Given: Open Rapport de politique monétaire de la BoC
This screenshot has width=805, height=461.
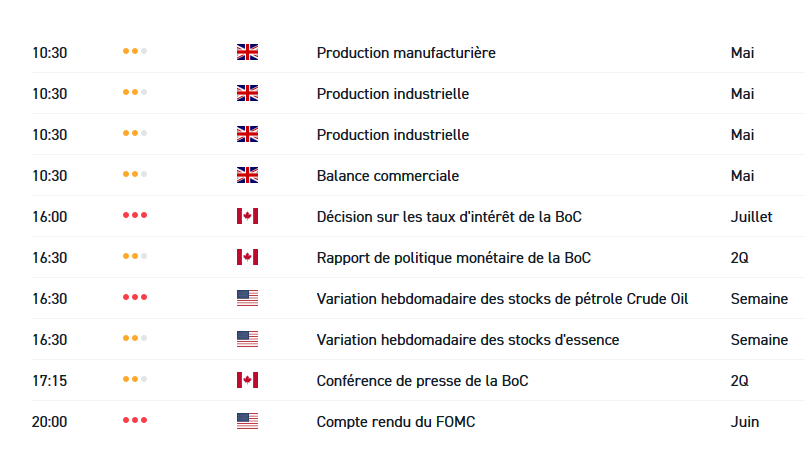Looking at the screenshot, I should [x=453, y=257].
